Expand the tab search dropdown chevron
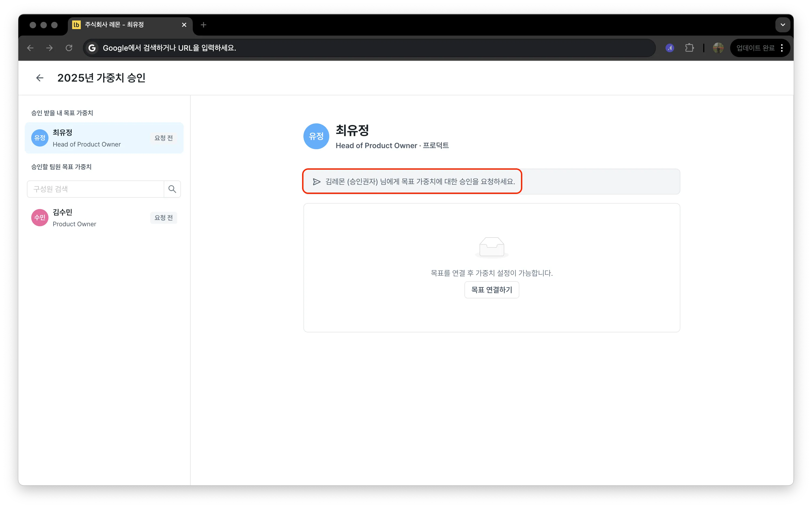 (x=783, y=25)
